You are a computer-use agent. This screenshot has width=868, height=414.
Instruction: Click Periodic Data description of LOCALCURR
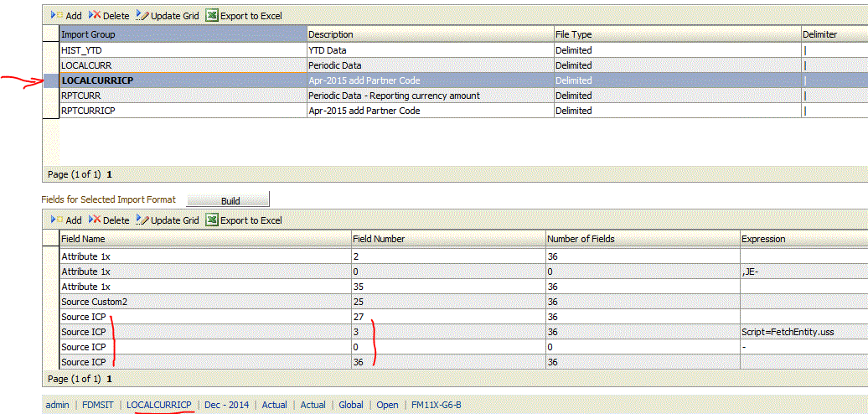pyautogui.click(x=431, y=65)
